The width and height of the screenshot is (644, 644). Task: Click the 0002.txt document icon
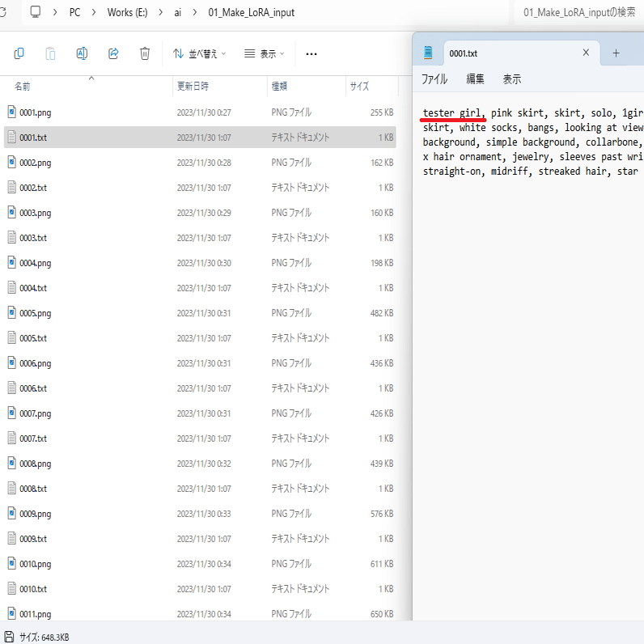point(12,187)
